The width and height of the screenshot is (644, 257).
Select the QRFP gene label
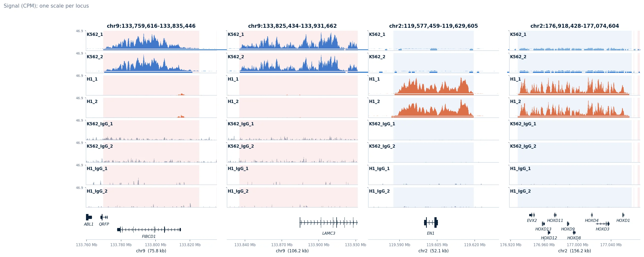click(x=104, y=224)
